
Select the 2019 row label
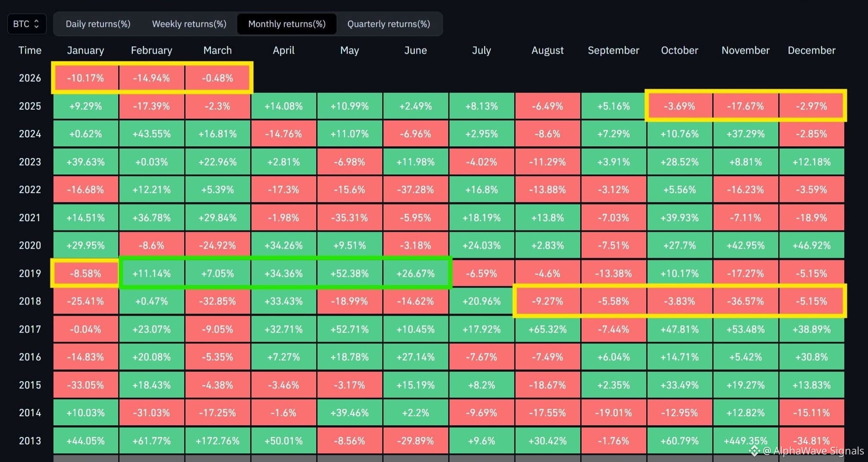click(x=30, y=273)
